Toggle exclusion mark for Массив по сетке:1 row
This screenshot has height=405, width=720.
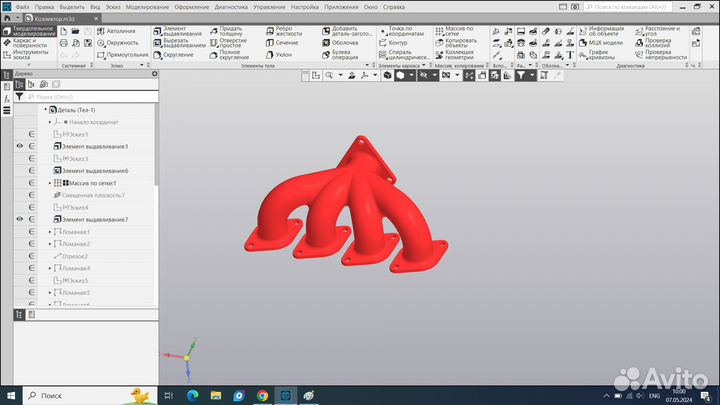tap(32, 183)
